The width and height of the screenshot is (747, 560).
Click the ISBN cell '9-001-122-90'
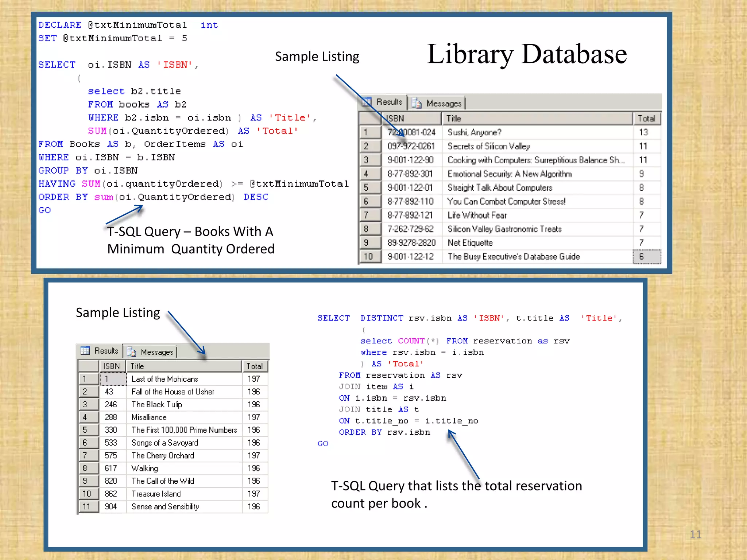[x=411, y=160]
